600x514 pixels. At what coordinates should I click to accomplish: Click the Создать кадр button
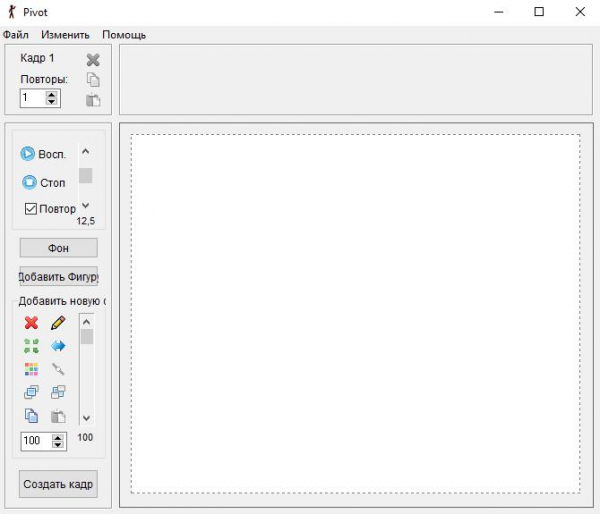[x=58, y=484]
